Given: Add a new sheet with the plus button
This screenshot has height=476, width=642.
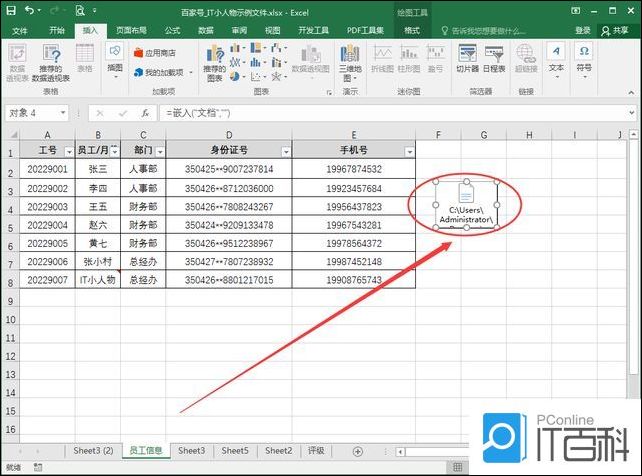Looking at the screenshot, I should point(357,451).
